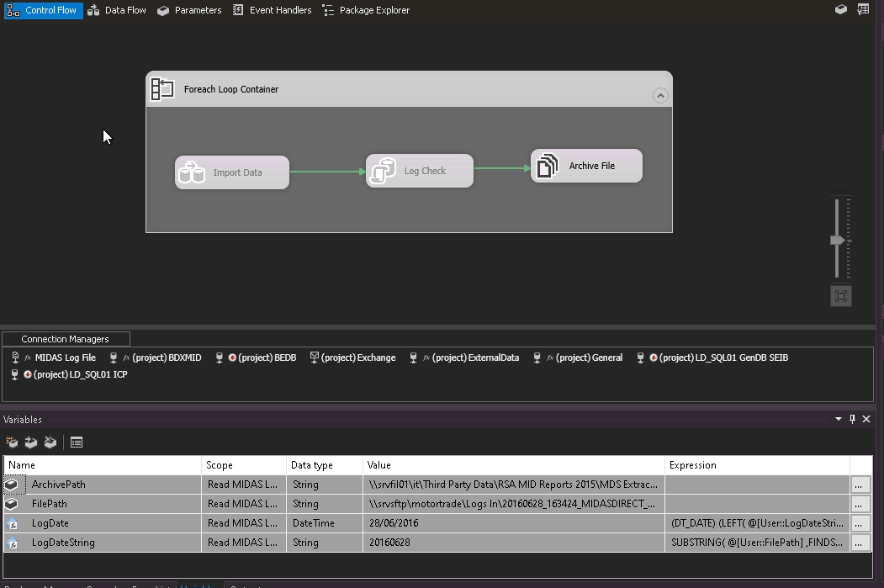Open the Package Explorer tab
The width and height of the screenshot is (884, 588).
(x=366, y=10)
